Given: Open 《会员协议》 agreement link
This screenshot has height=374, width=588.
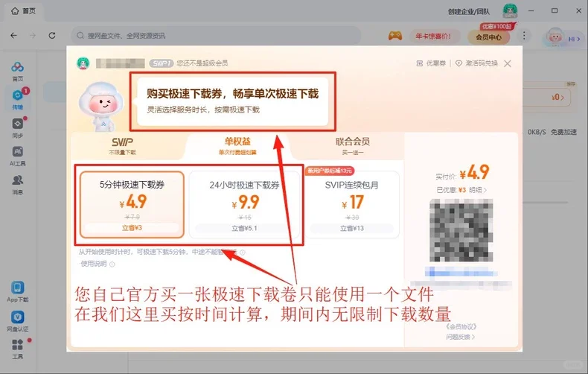Looking at the screenshot, I should (x=461, y=326).
